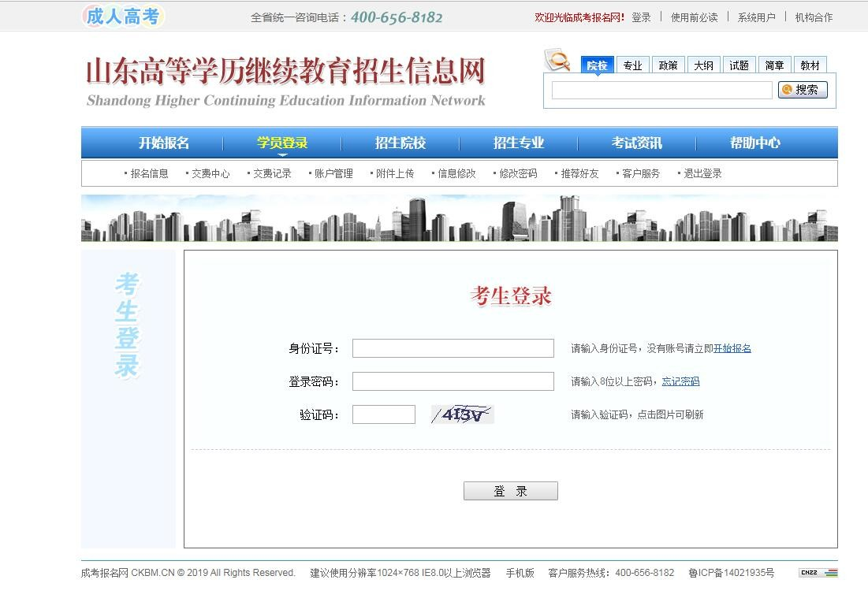Select the 院校 search tab
Screen dimensions: 868x613
(x=598, y=65)
